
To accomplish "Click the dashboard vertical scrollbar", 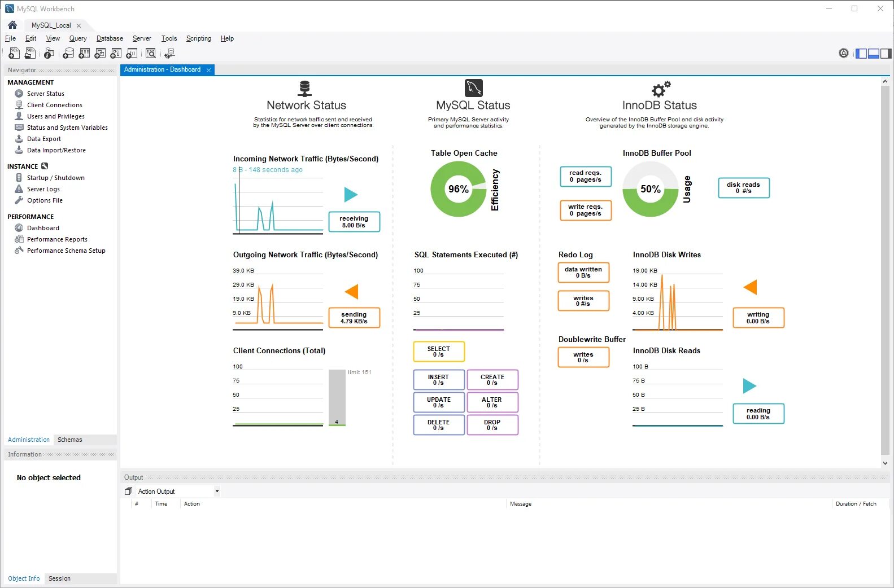I will point(885,271).
